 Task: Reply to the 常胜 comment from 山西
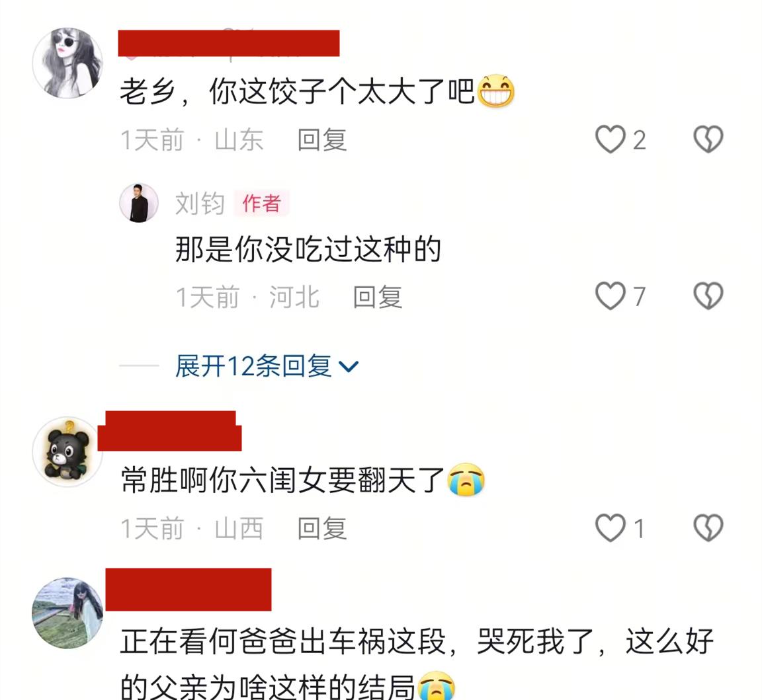(x=322, y=529)
